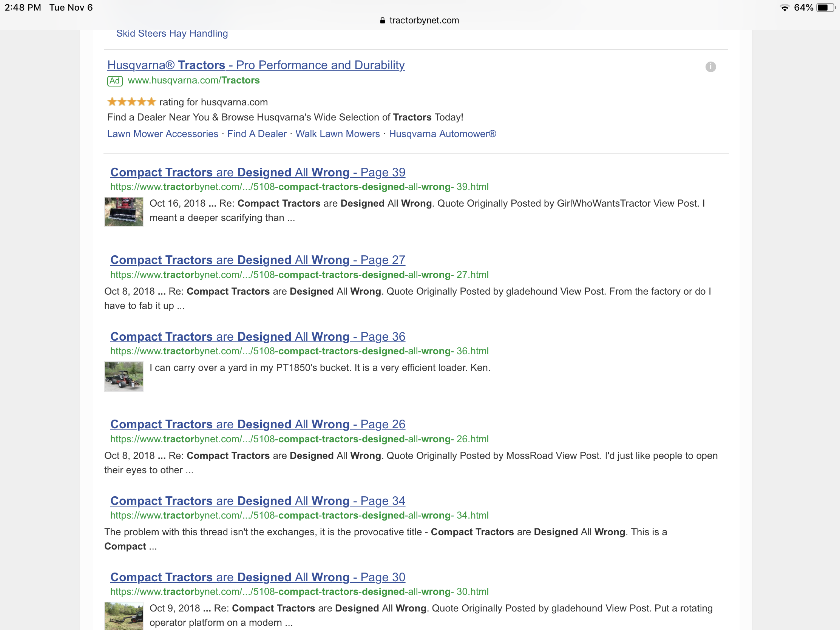Click the www.husqvarna.com/Tractors green URL

pyautogui.click(x=194, y=80)
